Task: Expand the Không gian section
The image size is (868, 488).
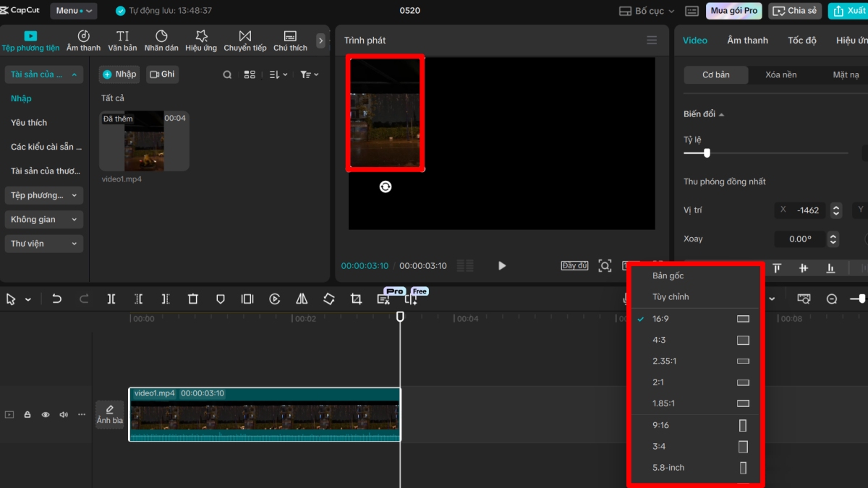Action: point(43,219)
